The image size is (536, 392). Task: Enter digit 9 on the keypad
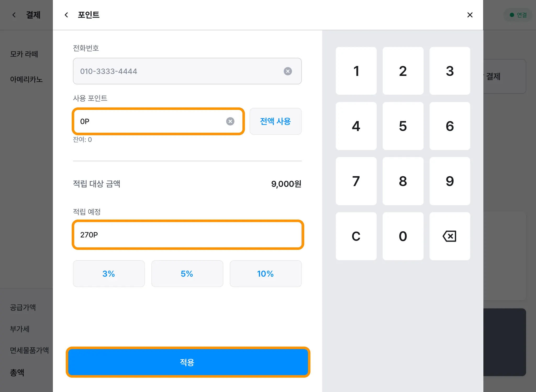[x=450, y=181]
